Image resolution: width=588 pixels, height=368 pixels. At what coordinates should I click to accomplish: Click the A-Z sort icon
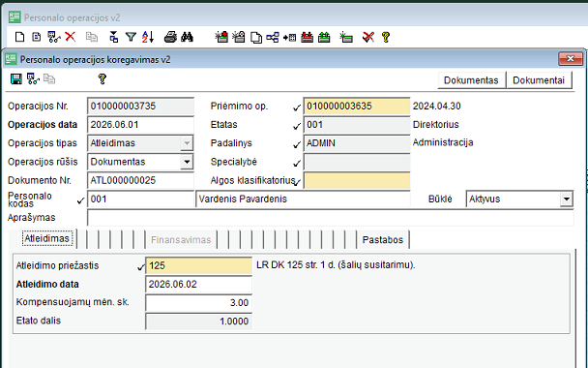click(x=148, y=37)
